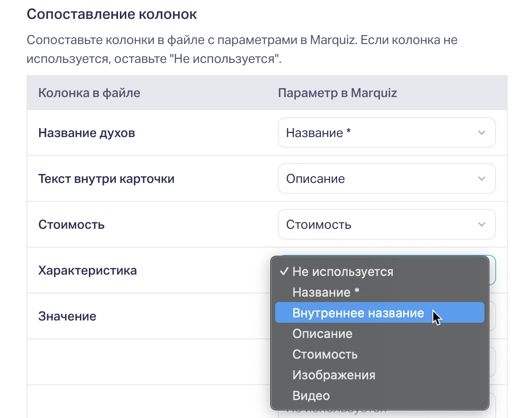The width and height of the screenshot is (532, 418).
Task: Click the "Колонка в файле" table header
Action: pyautogui.click(x=89, y=93)
